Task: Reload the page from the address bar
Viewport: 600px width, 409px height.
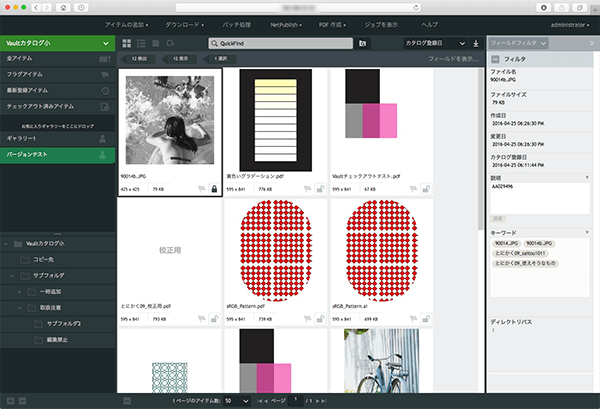Action: (416, 8)
